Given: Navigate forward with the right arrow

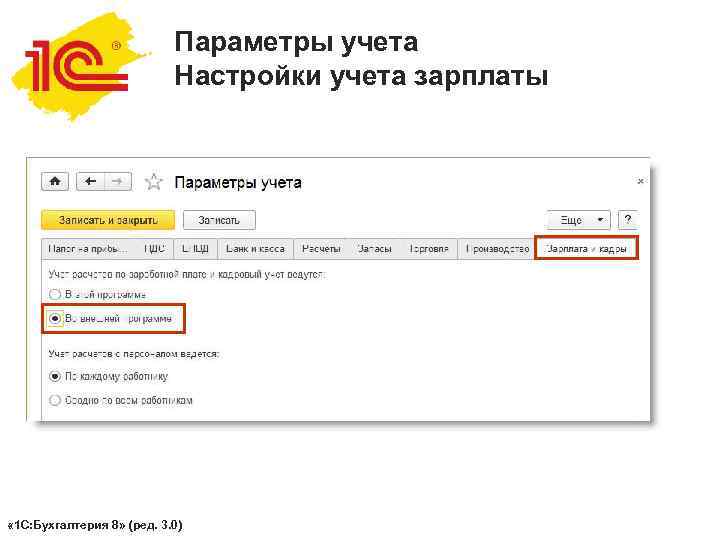Looking at the screenshot, I should [118, 181].
